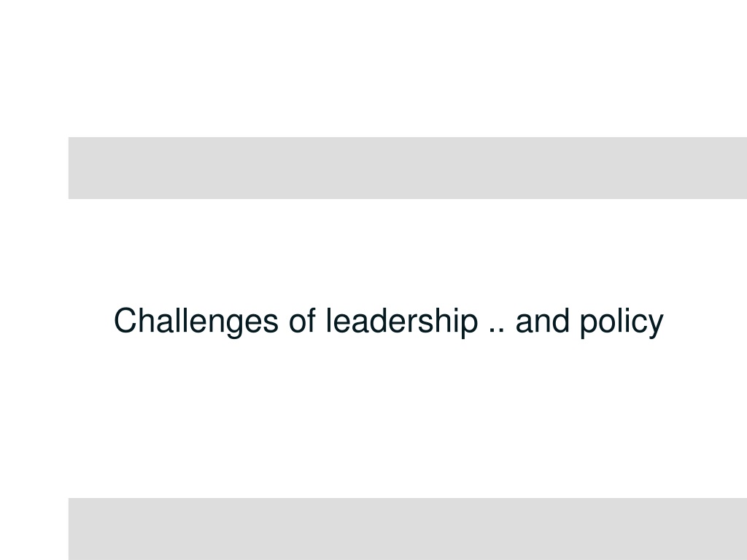
Task: Click the capital letter "C" of "Challenges"
Action: point(125,321)
